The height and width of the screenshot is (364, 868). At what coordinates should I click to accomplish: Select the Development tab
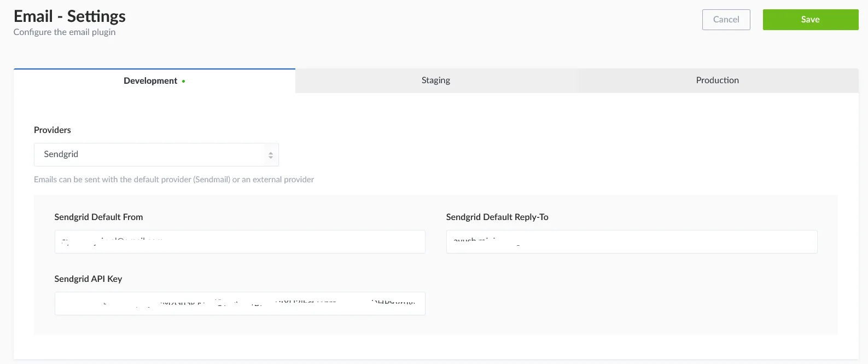150,81
